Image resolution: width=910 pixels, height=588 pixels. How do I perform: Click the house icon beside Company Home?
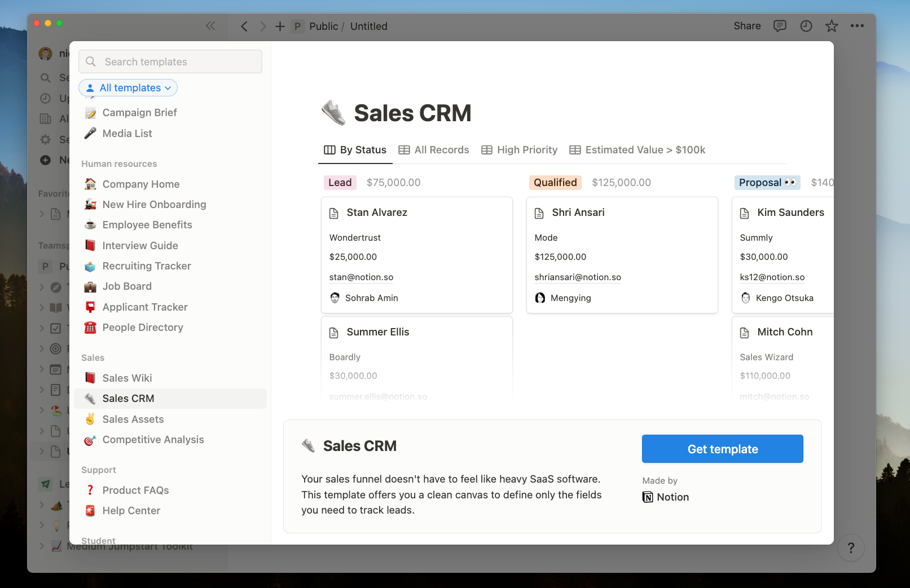[90, 184]
